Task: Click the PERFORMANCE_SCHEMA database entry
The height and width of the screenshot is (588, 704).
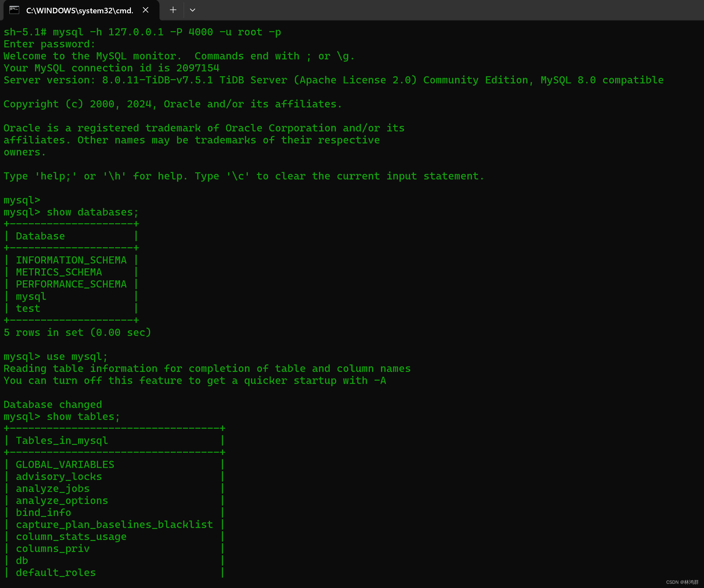Action: [71, 284]
